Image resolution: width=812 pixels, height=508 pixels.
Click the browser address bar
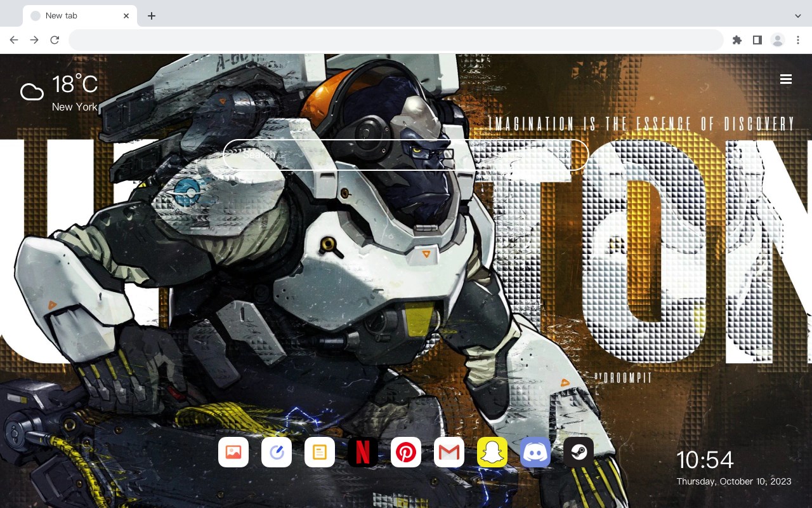(x=396, y=40)
